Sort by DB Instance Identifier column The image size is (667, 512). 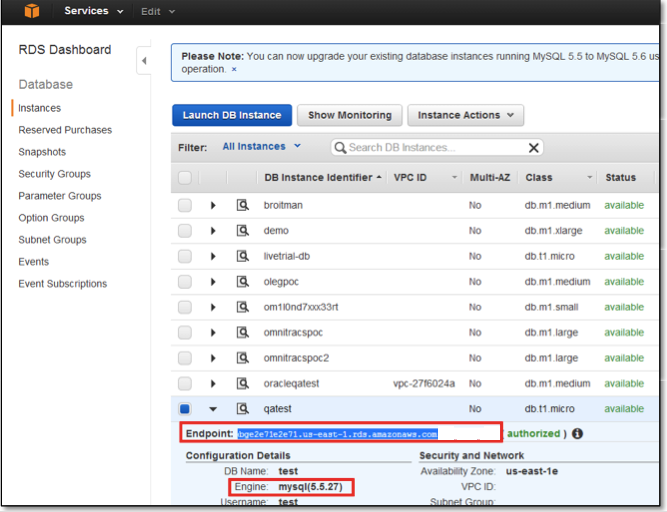pyautogui.click(x=322, y=177)
